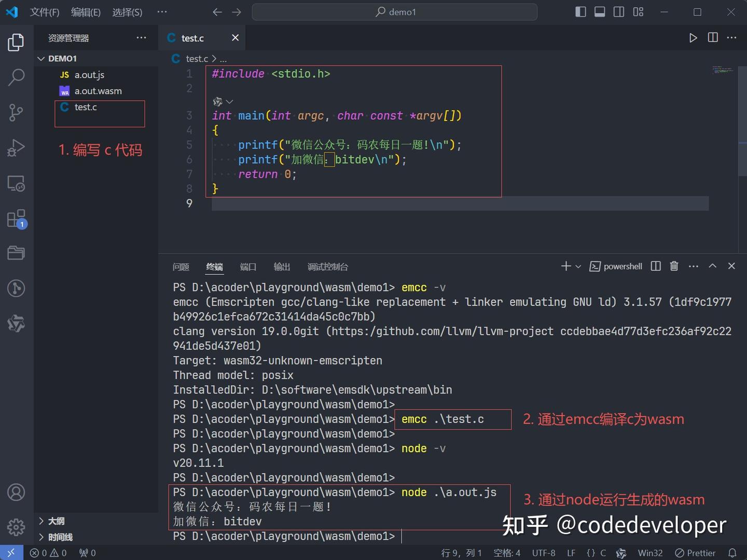This screenshot has width=747, height=560.
Task: Open the Run and Debug view
Action: coord(16,148)
